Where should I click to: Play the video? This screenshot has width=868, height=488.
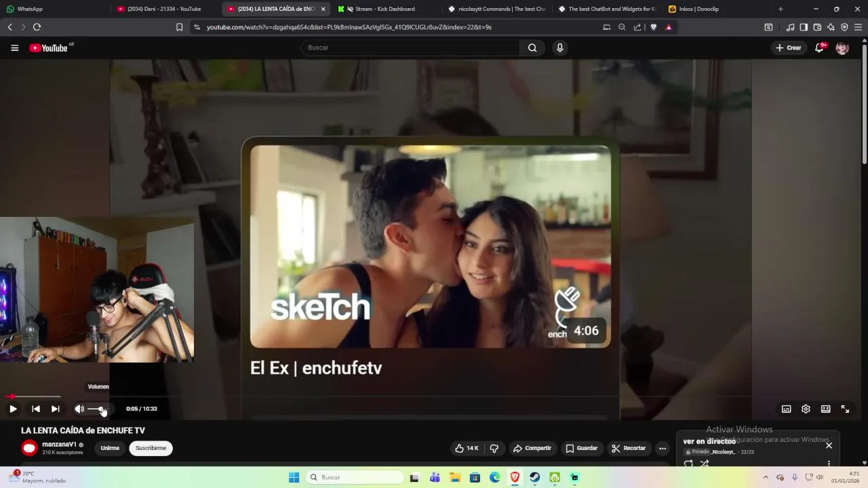13,409
